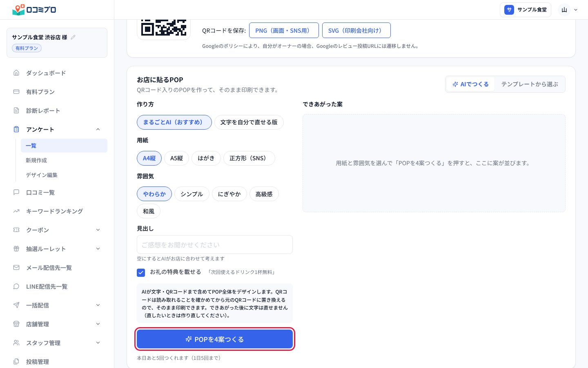The height and width of the screenshot is (368, 588).
Task: Open 新規作成 under アンケート
Action: (64, 160)
